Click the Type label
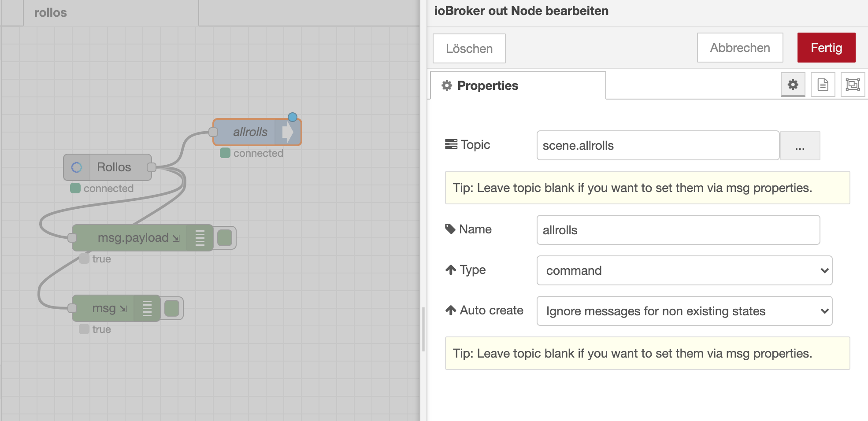Screen dimensions: 868x421 click(x=465, y=270)
